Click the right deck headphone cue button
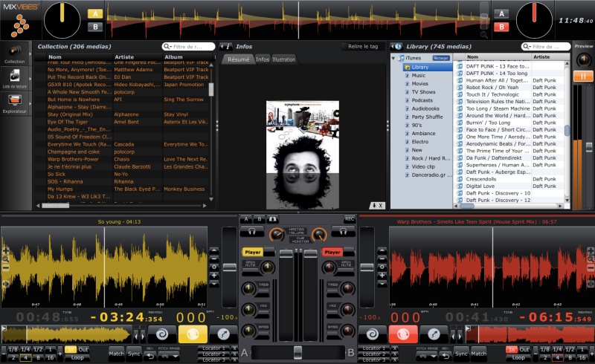This screenshot has height=364, width=595. [343, 231]
